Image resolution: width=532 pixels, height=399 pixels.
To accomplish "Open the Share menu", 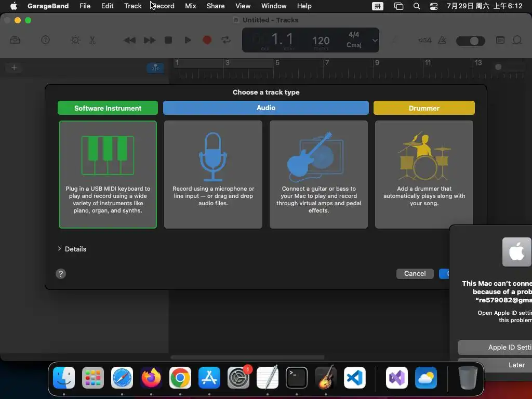I will pyautogui.click(x=216, y=6).
